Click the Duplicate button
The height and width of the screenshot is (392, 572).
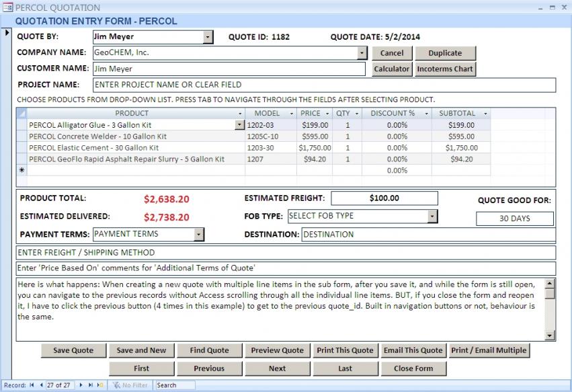[x=446, y=53]
